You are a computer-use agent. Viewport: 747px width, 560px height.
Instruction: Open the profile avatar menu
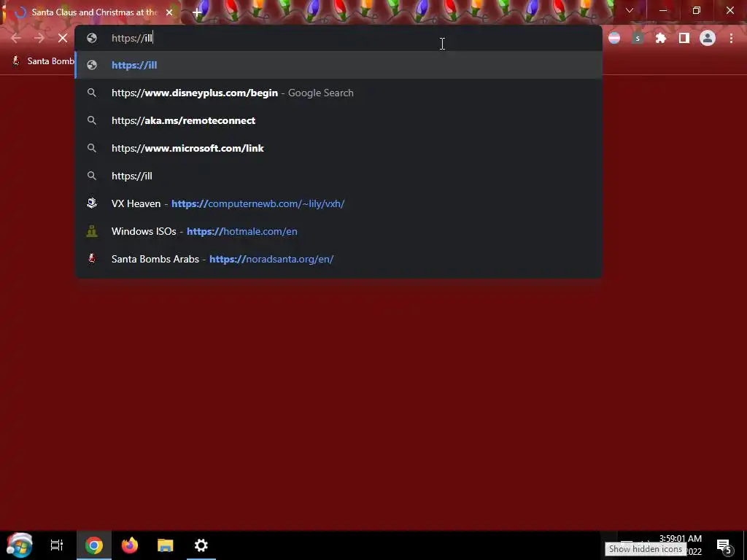708,38
